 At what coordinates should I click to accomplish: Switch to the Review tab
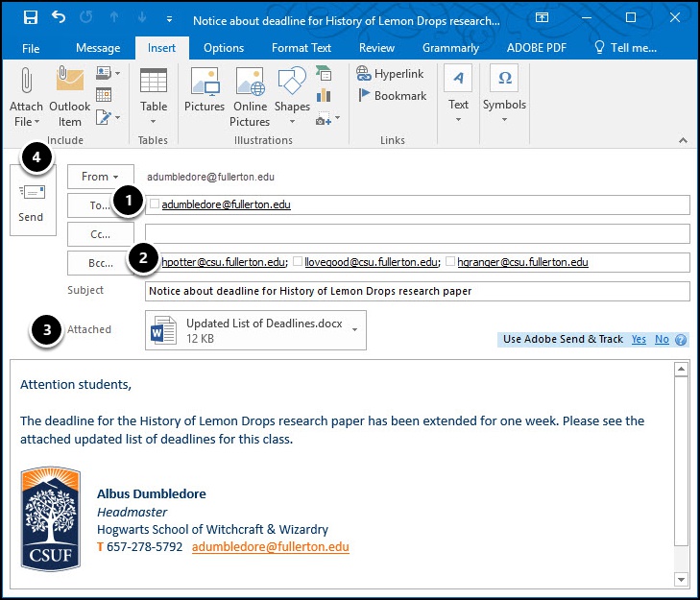tap(376, 48)
